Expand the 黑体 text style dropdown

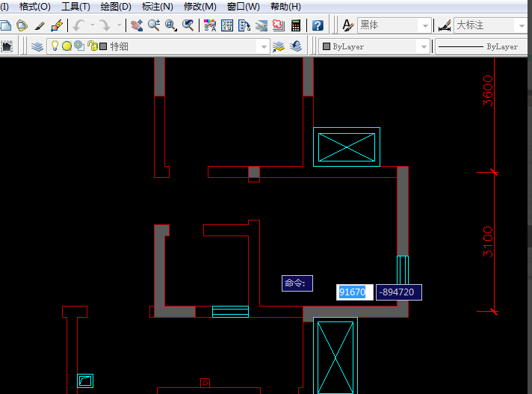425,25
